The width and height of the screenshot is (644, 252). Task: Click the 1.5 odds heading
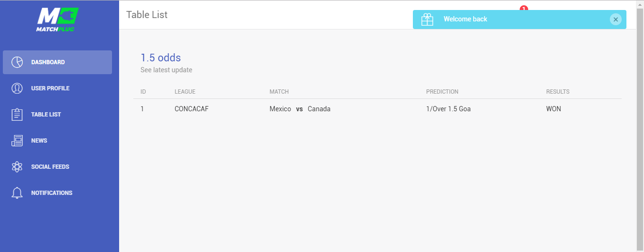click(160, 58)
